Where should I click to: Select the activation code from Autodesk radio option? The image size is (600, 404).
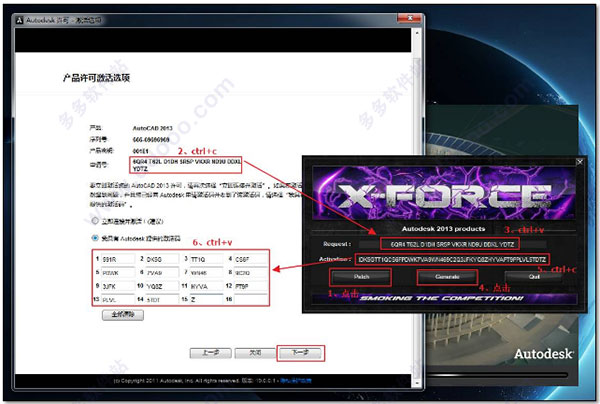pyautogui.click(x=95, y=238)
